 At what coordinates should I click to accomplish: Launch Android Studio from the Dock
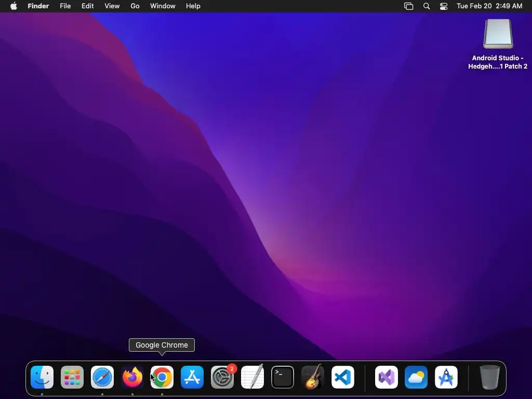(x=446, y=377)
